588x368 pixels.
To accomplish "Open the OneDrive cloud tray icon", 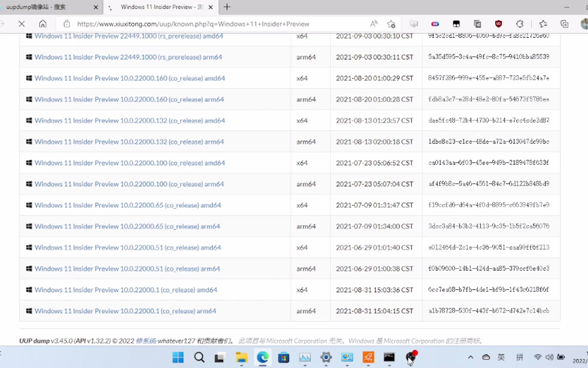I will 486,357.
